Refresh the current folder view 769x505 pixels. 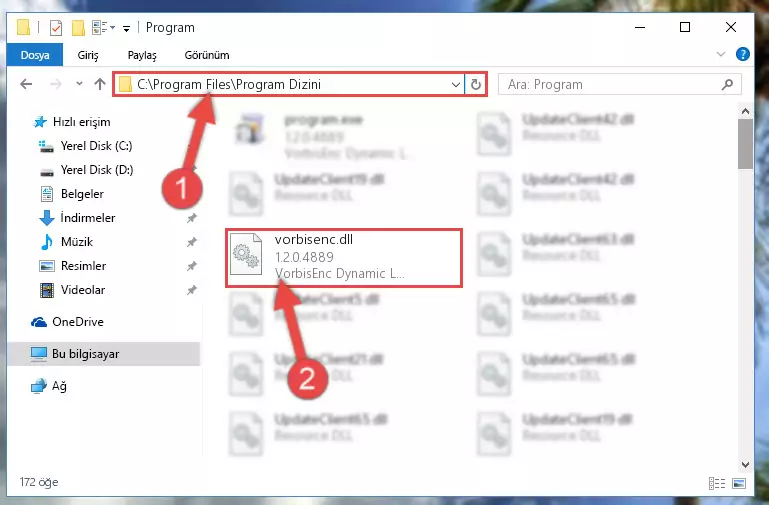coord(475,85)
